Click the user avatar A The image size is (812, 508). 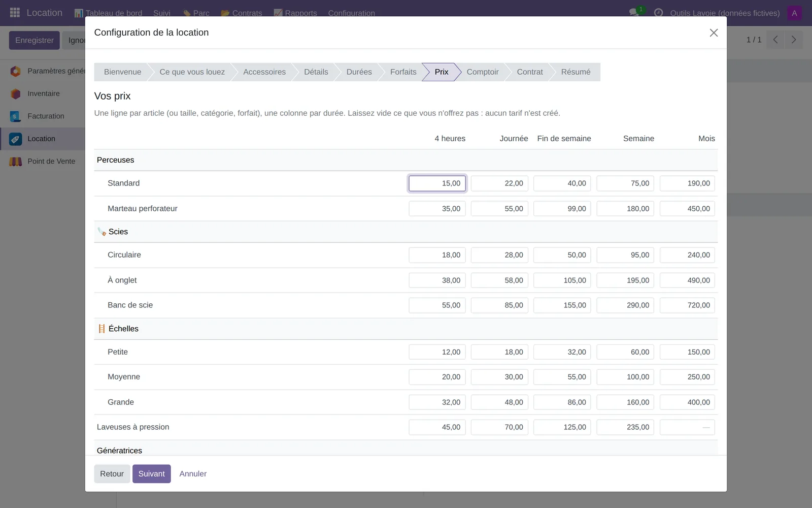coord(794,13)
